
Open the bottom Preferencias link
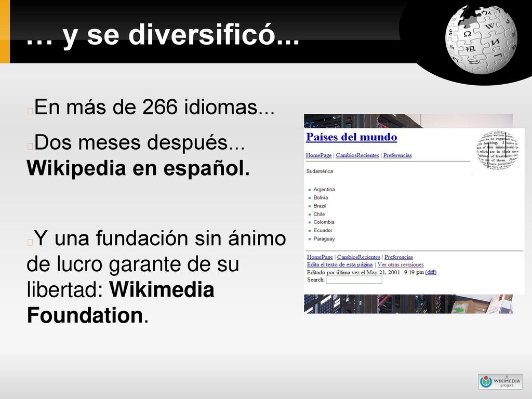pos(398,257)
